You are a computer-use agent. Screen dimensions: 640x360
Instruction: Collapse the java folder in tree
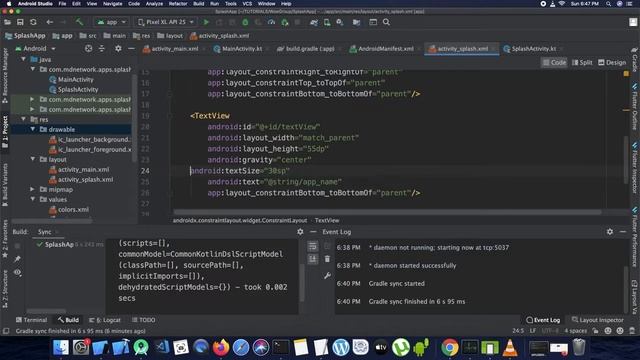pyautogui.click(x=24, y=59)
